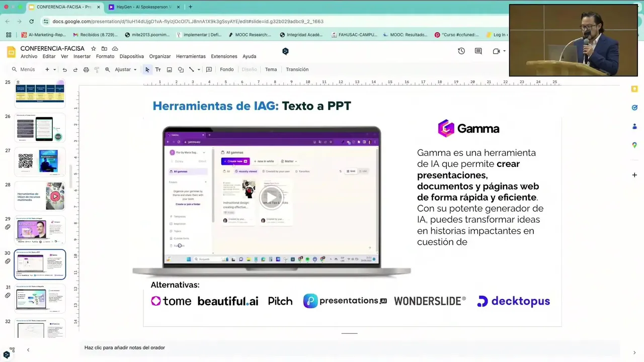Click the Fondo background button
The height and width of the screenshot is (362, 644).
click(226, 69)
